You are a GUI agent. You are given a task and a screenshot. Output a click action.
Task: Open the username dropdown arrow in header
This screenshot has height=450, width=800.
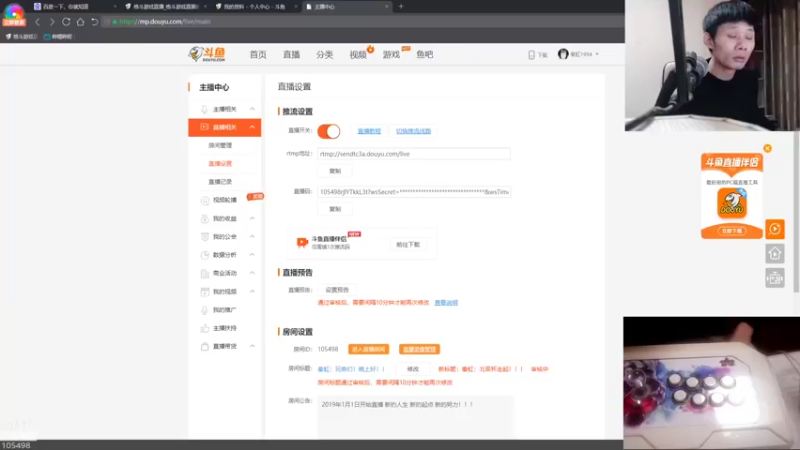(x=597, y=54)
